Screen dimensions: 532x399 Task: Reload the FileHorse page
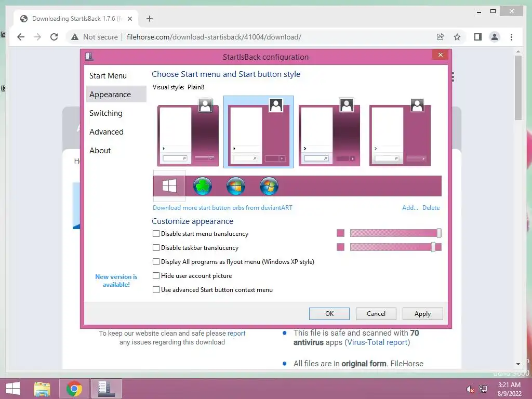coord(54,37)
